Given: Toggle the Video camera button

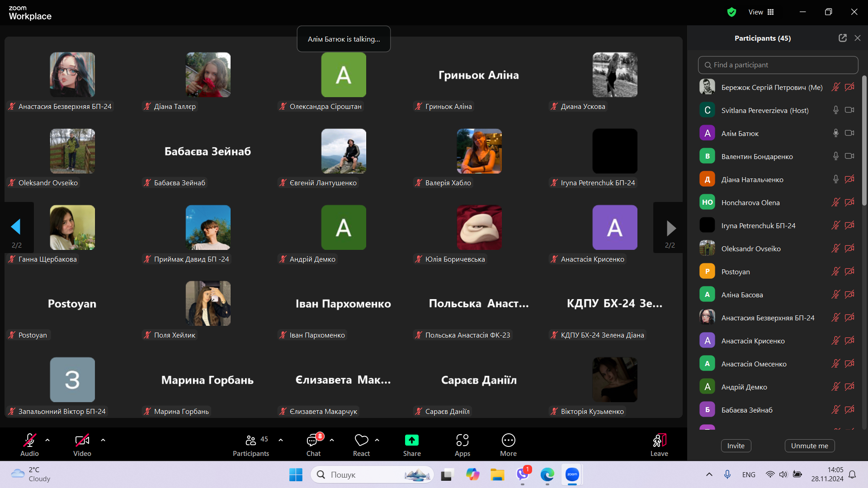Looking at the screenshot, I should pyautogui.click(x=82, y=441).
